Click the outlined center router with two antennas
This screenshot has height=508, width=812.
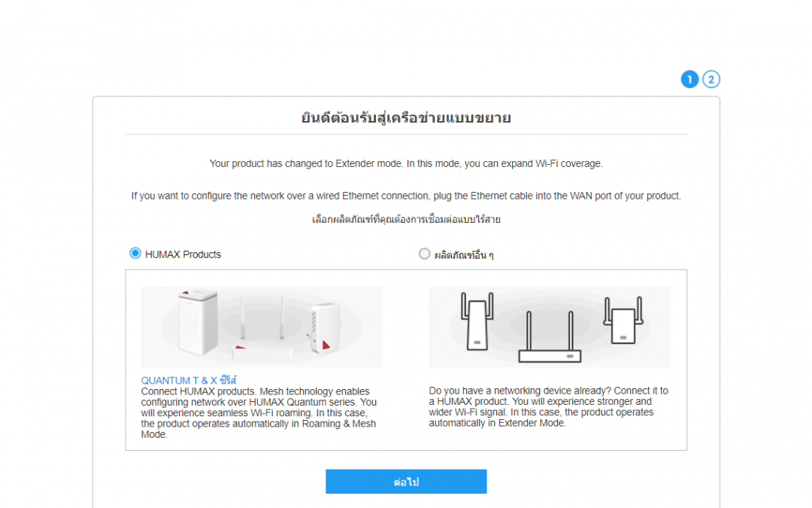tap(550, 336)
